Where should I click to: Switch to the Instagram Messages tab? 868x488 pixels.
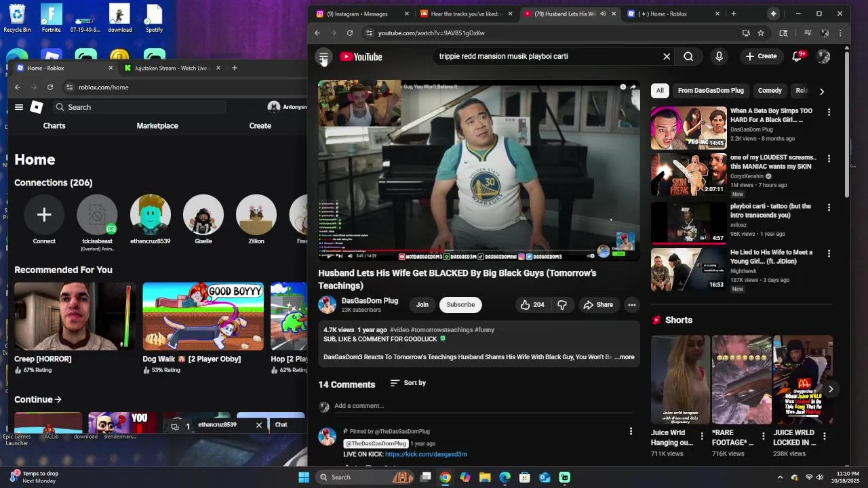pos(363,14)
